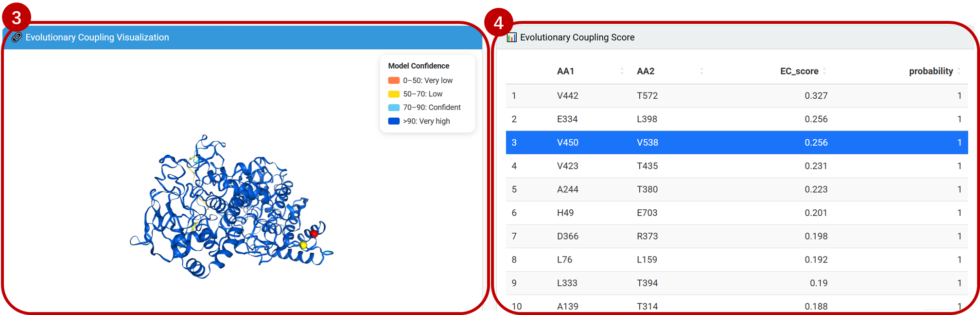Click the paperclip icon beside Evolutionary Coupling Visualization

[x=17, y=37]
